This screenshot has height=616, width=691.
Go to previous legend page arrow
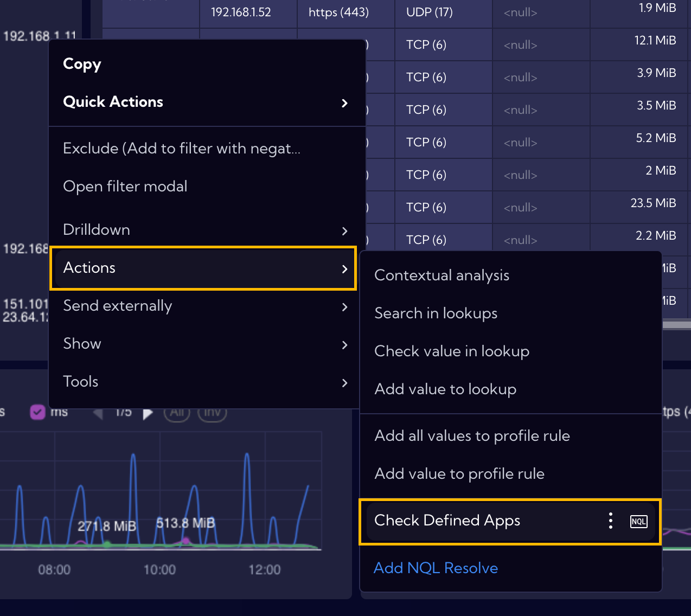pos(98,413)
